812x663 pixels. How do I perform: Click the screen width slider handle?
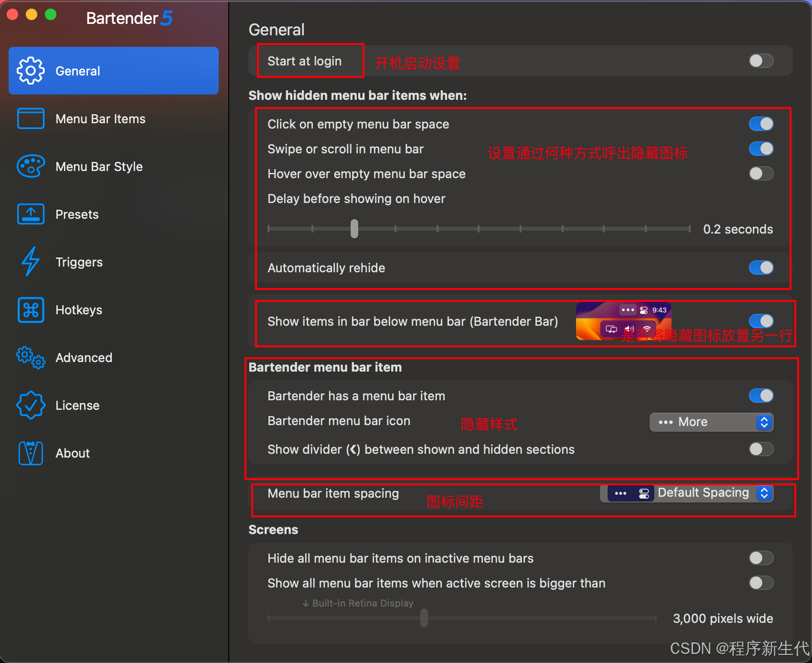[424, 618]
